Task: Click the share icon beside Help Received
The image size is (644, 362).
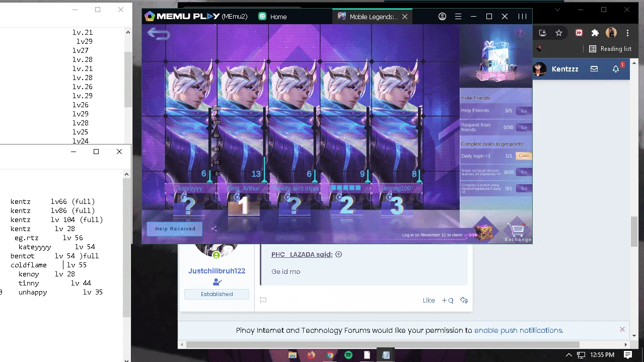Action: pyautogui.click(x=214, y=229)
